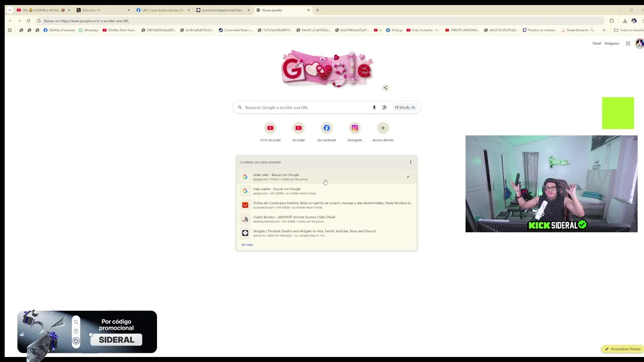Switch to the Jesus Andres Carrion Facebook tab
The image size is (644, 362).
tap(163, 10)
